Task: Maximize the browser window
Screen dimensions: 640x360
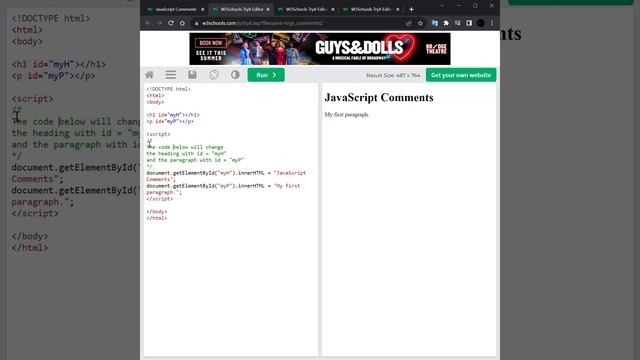Action: [x=475, y=6]
